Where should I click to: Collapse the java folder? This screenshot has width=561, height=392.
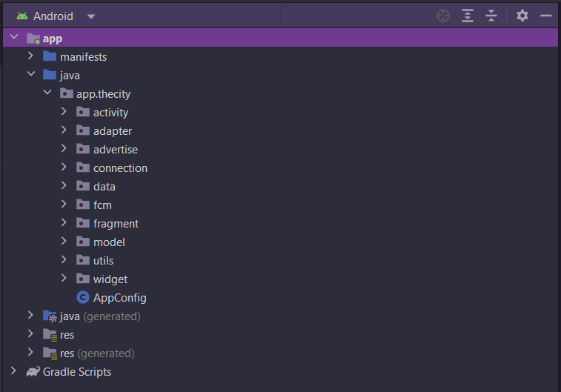click(x=30, y=75)
